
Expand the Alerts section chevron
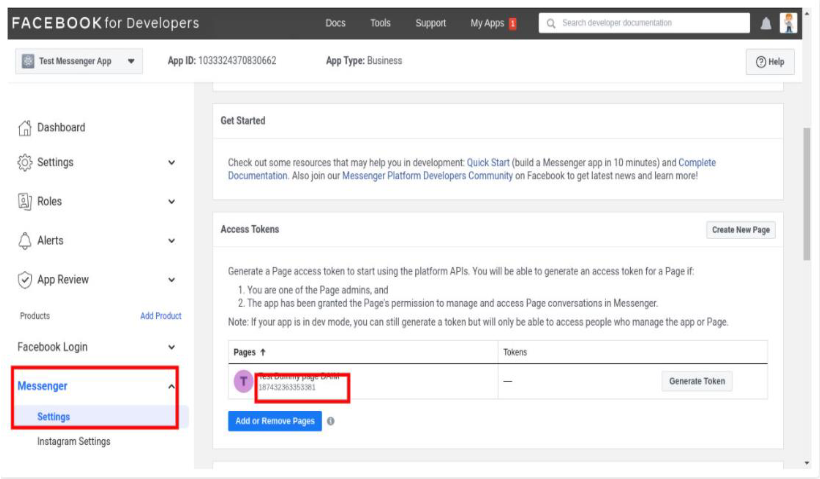[x=172, y=241]
